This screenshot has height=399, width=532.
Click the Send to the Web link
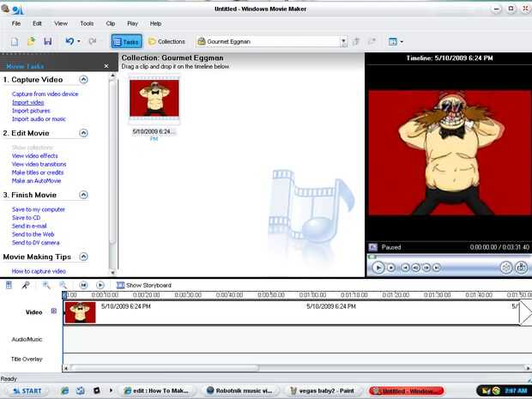33,234
